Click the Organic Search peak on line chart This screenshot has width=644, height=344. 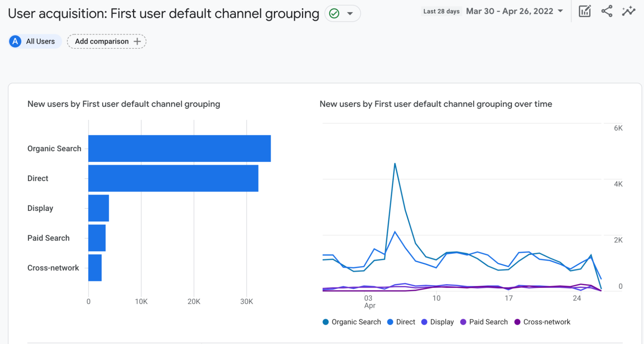pos(395,164)
